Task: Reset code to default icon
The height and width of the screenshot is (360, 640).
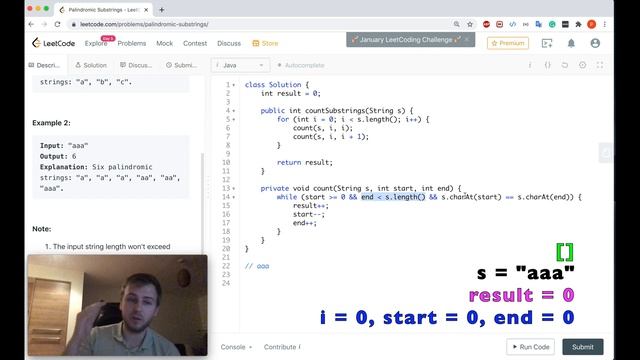Action: [x=565, y=65]
